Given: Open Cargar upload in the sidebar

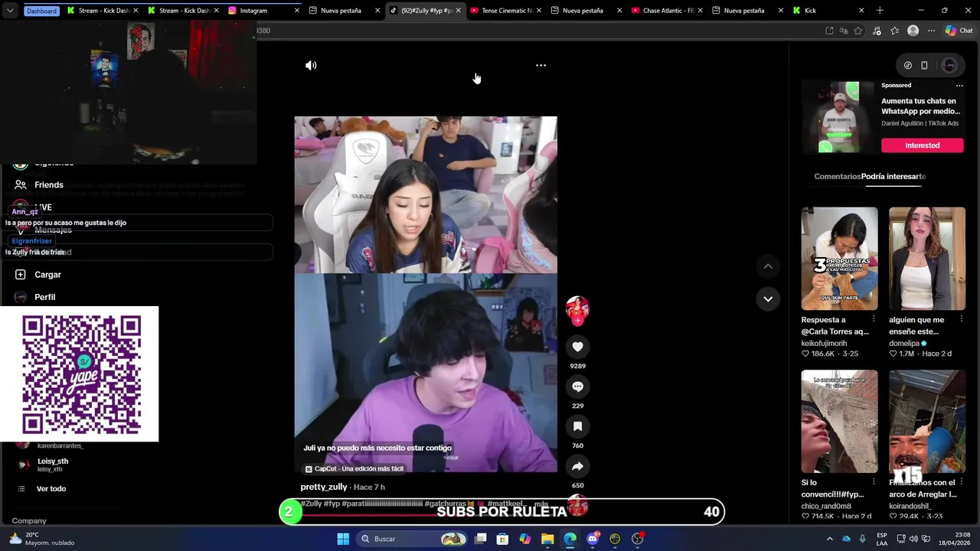Looking at the screenshot, I should point(47,275).
